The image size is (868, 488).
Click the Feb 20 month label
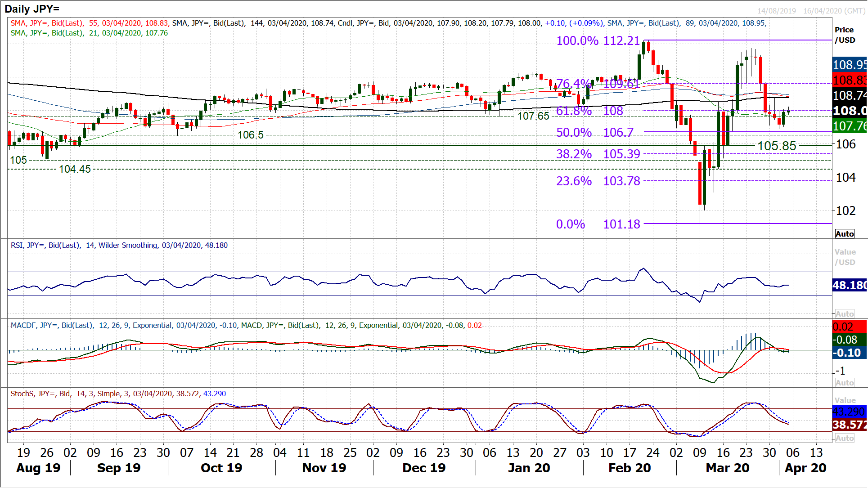tap(630, 468)
